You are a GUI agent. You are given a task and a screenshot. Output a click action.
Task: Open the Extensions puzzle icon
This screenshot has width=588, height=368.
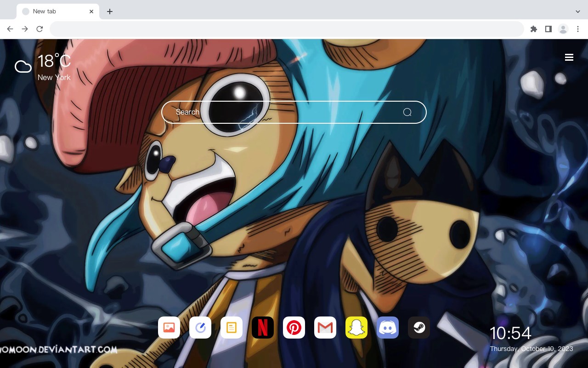tap(533, 29)
